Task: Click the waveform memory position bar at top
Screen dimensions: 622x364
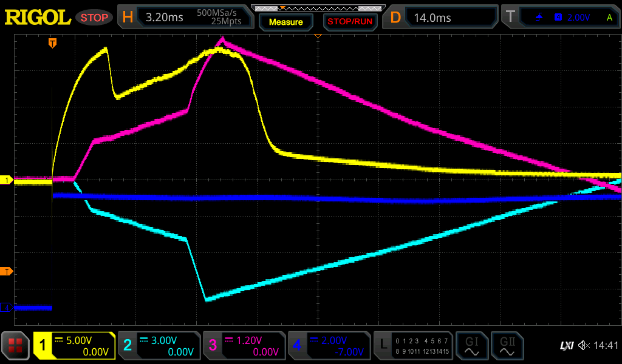Action: point(317,8)
